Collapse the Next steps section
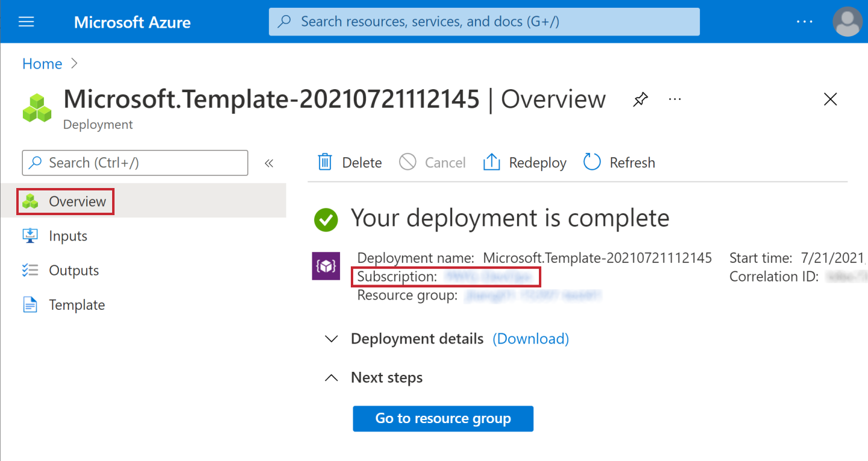The image size is (868, 461). click(x=331, y=378)
